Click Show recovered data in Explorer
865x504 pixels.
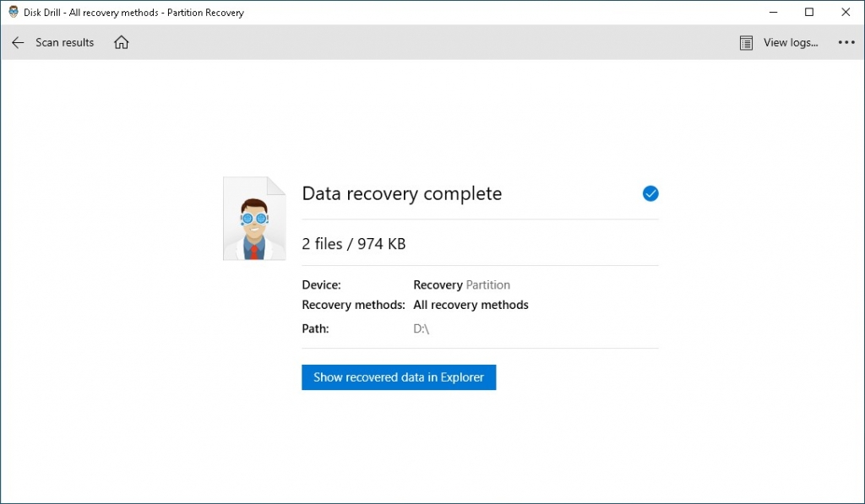coord(399,377)
